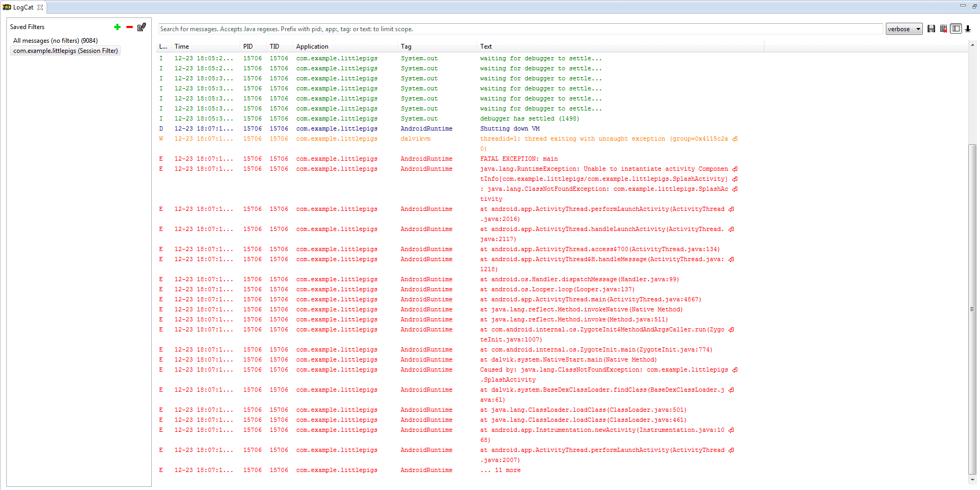Viewport: 980px width, 490px height.
Task: Select All messages (no filters) filter
Action: click(56, 41)
